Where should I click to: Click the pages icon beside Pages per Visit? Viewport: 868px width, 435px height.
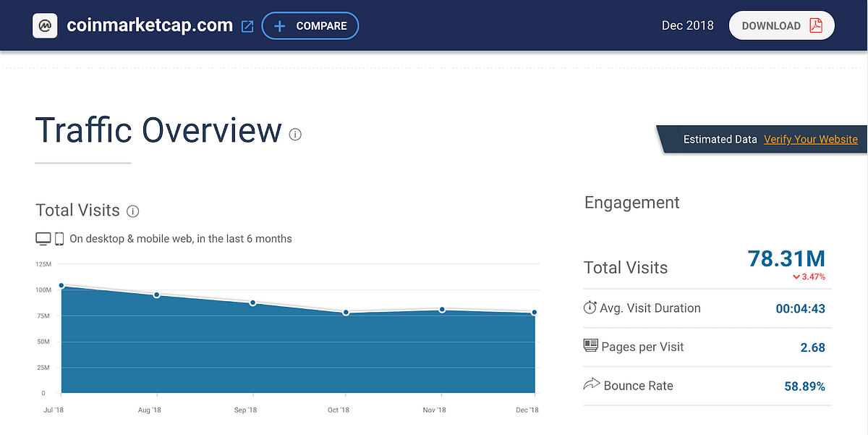point(590,347)
